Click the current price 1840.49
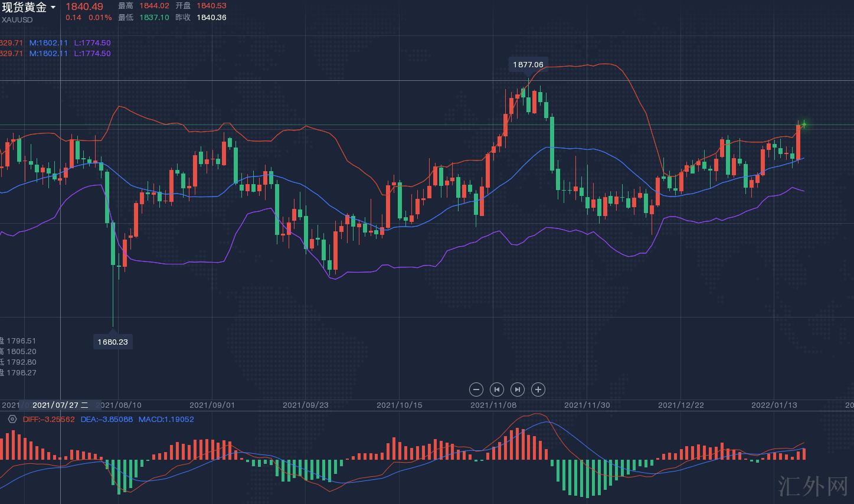Screen dimensions: 854x504 84,6
